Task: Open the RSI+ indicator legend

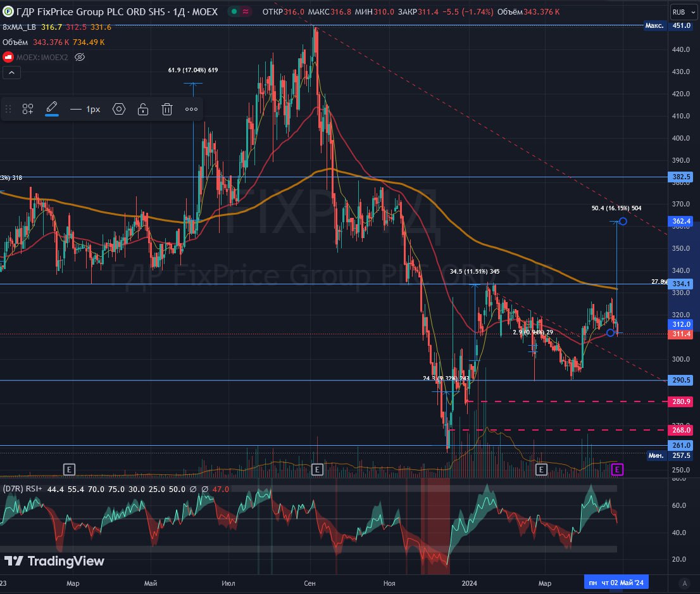Action: click(x=23, y=489)
